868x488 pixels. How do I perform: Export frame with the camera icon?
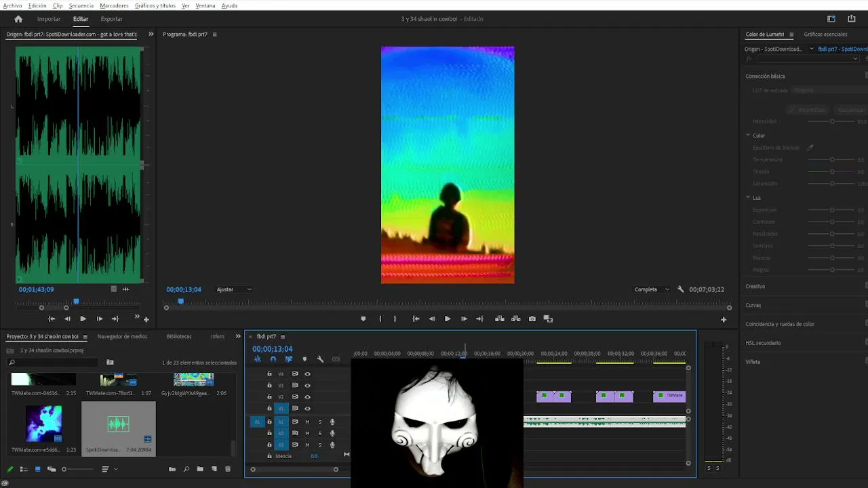pos(532,319)
